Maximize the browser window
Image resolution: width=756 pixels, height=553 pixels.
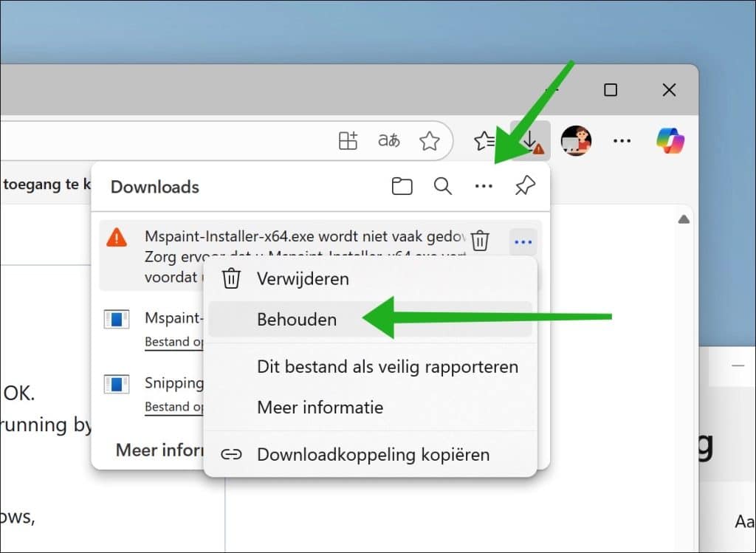click(611, 89)
